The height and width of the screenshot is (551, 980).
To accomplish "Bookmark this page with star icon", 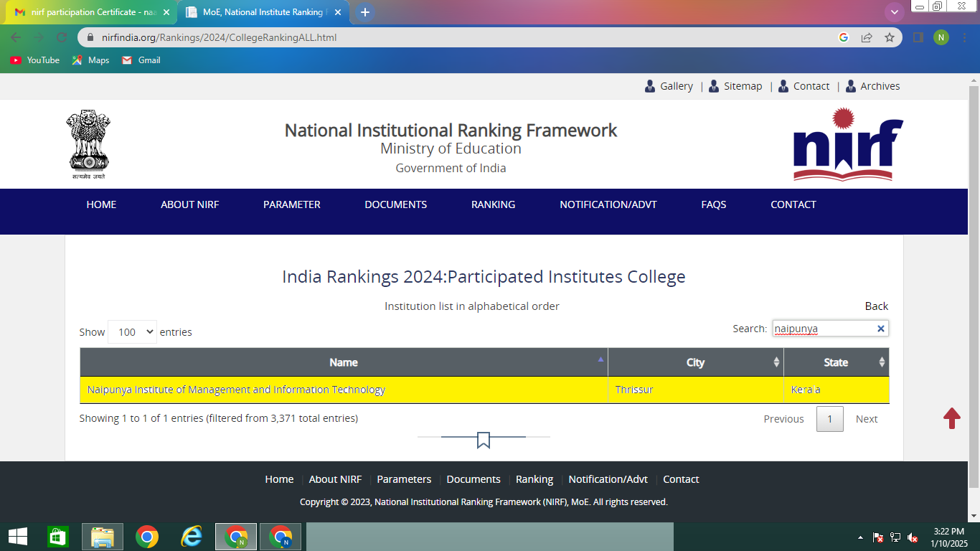I will tap(890, 37).
